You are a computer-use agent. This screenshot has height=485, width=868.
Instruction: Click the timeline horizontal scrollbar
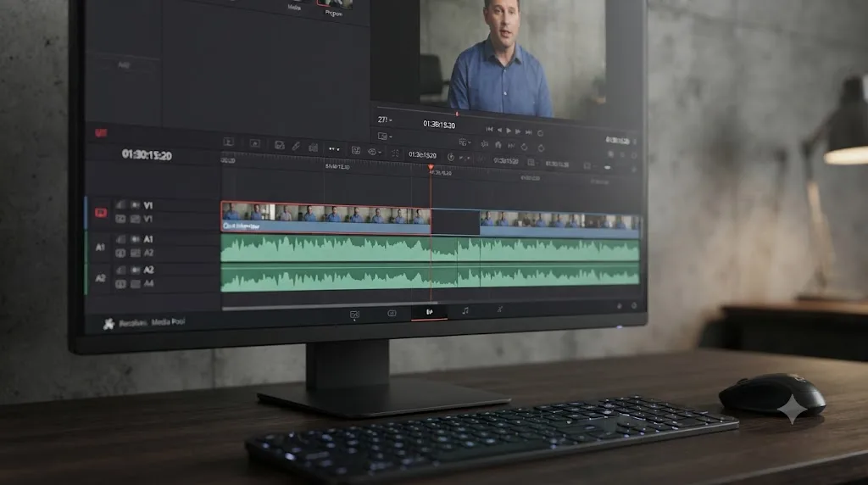click(x=330, y=305)
